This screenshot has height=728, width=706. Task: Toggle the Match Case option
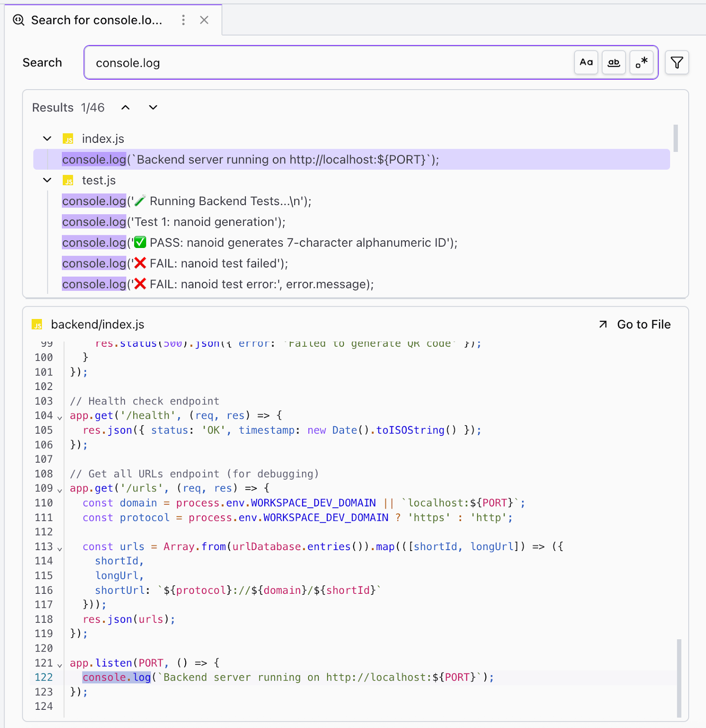coord(586,62)
